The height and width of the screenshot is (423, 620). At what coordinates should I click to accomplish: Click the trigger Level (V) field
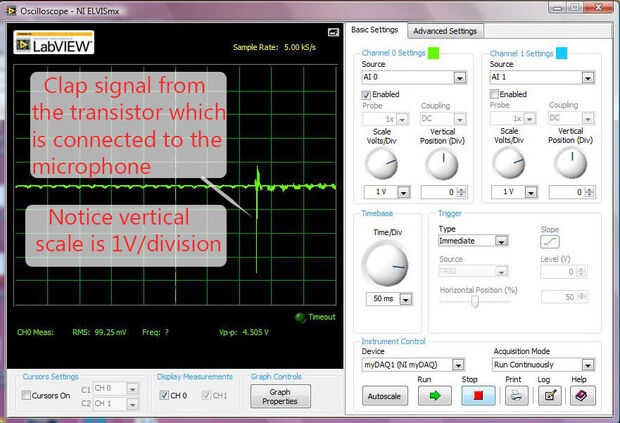coord(558,272)
